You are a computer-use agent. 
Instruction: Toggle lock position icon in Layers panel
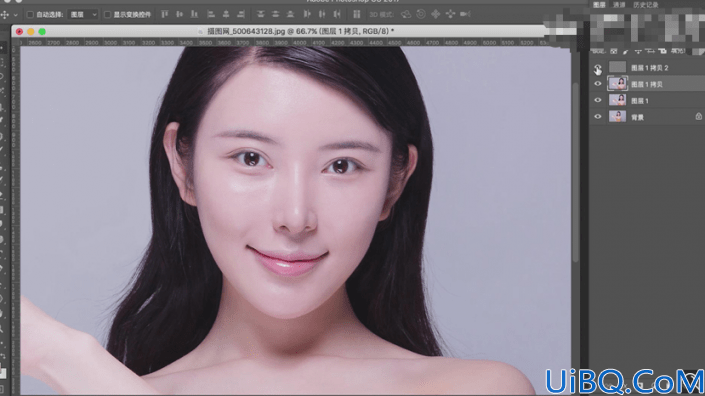tap(638, 52)
